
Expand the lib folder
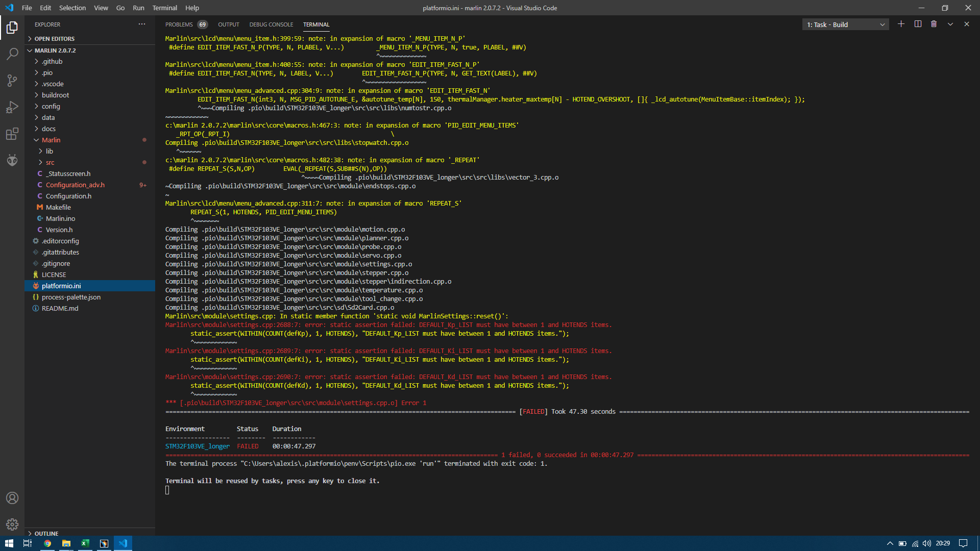click(x=90, y=151)
